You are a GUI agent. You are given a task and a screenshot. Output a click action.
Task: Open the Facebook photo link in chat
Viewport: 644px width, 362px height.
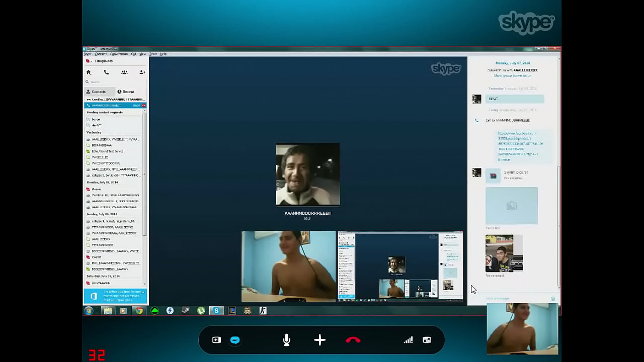[517, 146]
